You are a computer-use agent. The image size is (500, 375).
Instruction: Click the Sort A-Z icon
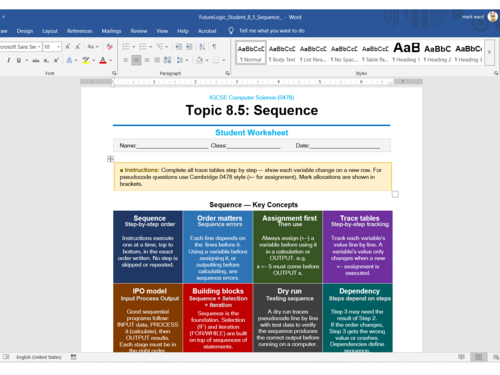coord(202,47)
